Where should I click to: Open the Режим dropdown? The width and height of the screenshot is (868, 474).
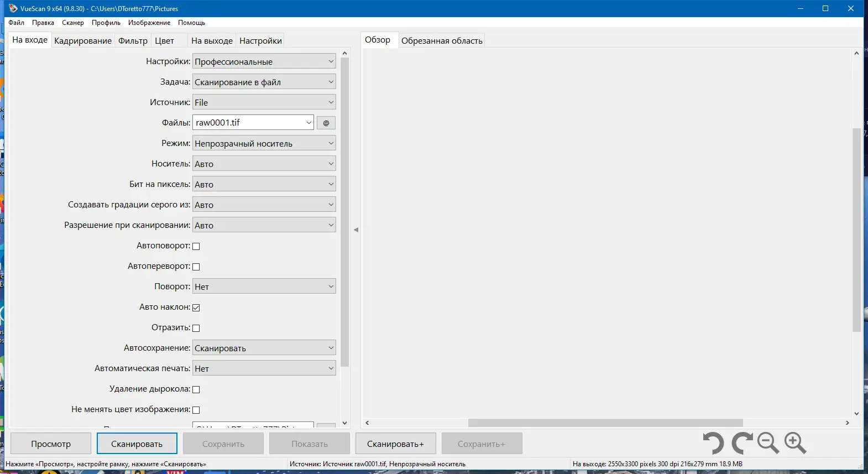point(264,143)
